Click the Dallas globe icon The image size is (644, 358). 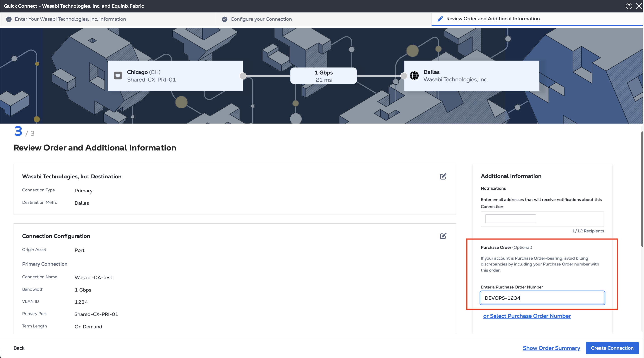(x=414, y=75)
